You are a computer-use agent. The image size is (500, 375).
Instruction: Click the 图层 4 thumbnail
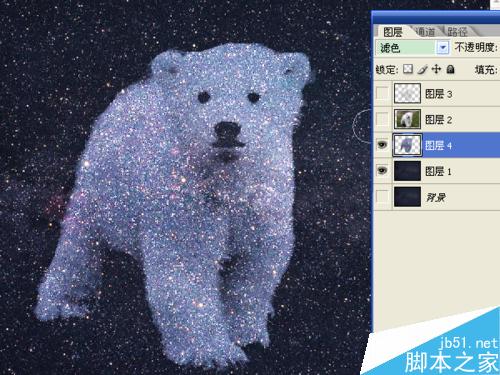pyautogui.click(x=407, y=145)
